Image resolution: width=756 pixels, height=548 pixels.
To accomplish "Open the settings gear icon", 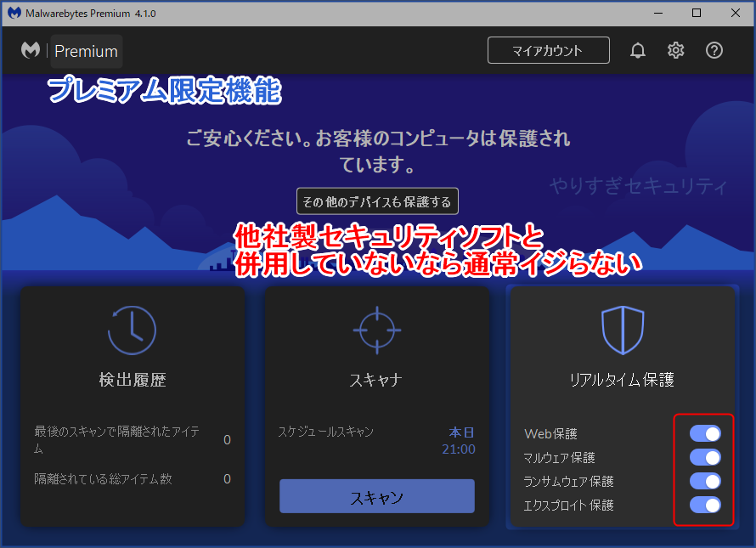I will click(675, 50).
